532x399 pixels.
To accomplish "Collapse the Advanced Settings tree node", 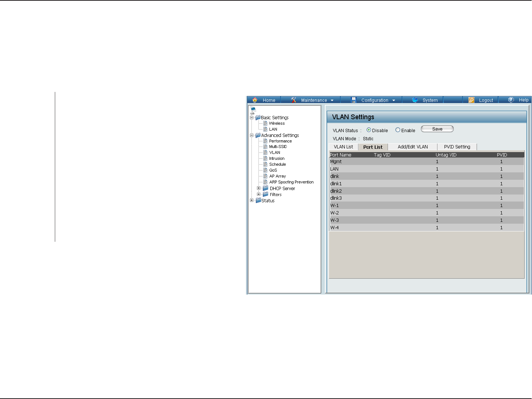I will click(x=252, y=135).
